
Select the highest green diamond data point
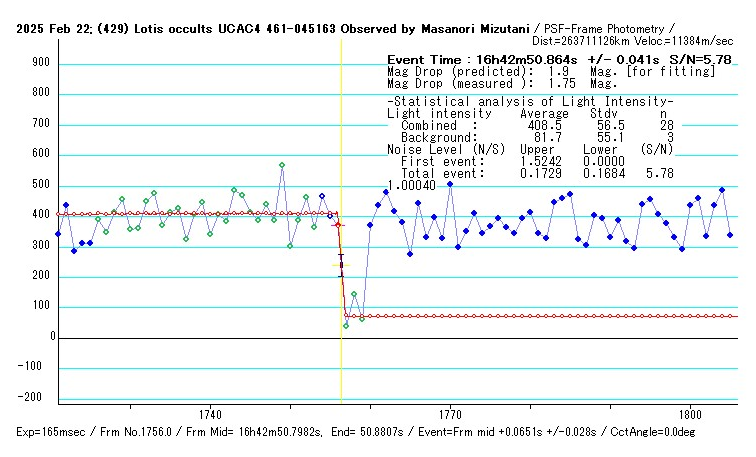pos(282,165)
